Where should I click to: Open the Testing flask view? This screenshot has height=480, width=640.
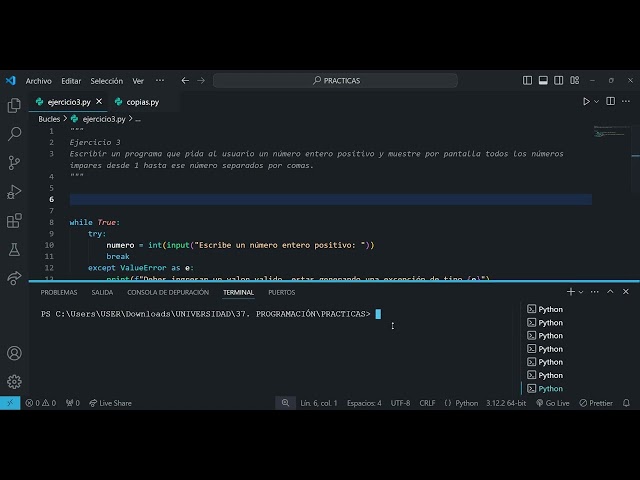click(x=14, y=250)
